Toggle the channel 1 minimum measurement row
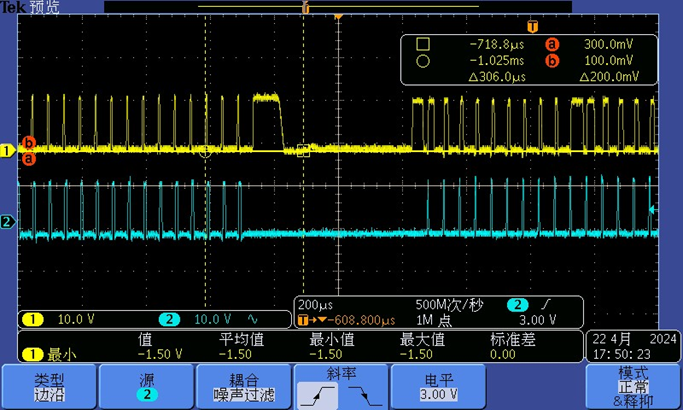The height and width of the screenshot is (410, 683). click(x=45, y=354)
